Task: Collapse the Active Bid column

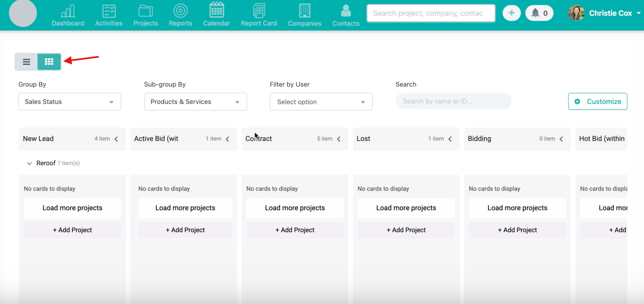Action: (227, 139)
